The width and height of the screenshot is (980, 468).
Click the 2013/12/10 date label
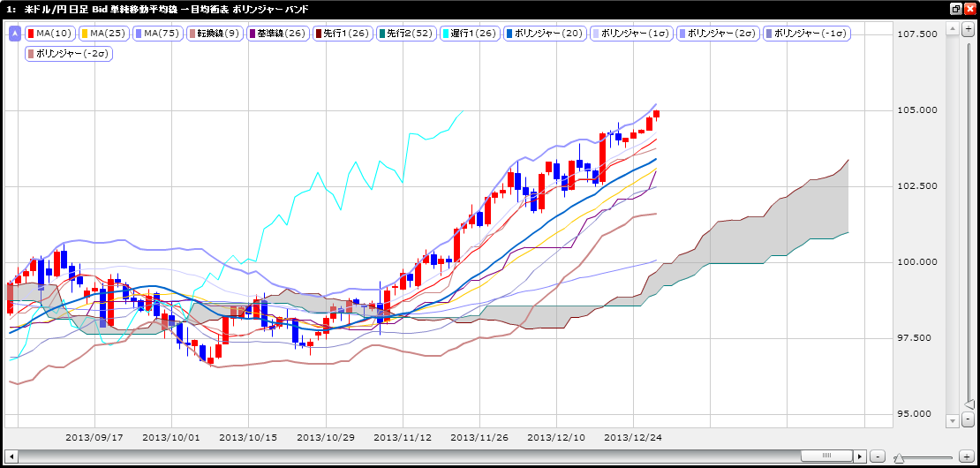coord(556,437)
